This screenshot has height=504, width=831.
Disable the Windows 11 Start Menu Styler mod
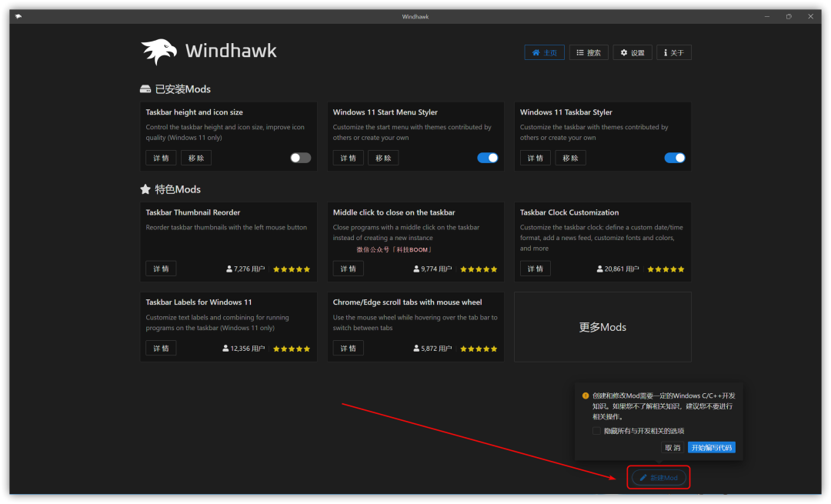[488, 158]
